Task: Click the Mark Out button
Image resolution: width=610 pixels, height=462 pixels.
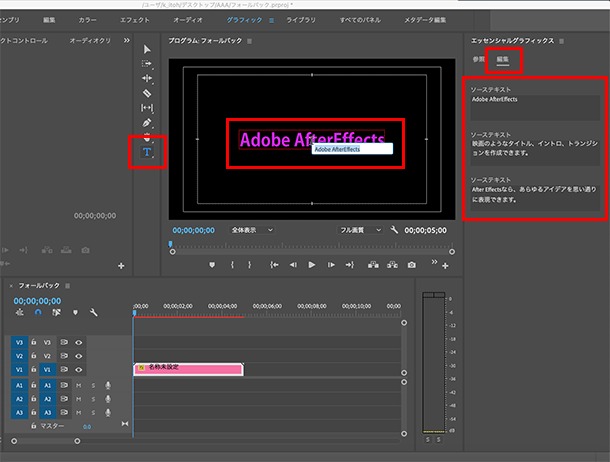Action: pos(249,265)
